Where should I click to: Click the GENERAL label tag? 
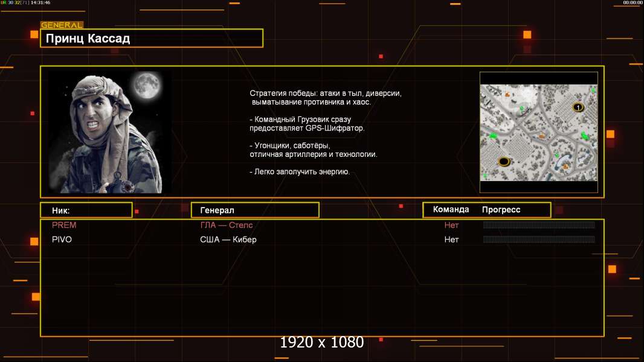pos(61,25)
